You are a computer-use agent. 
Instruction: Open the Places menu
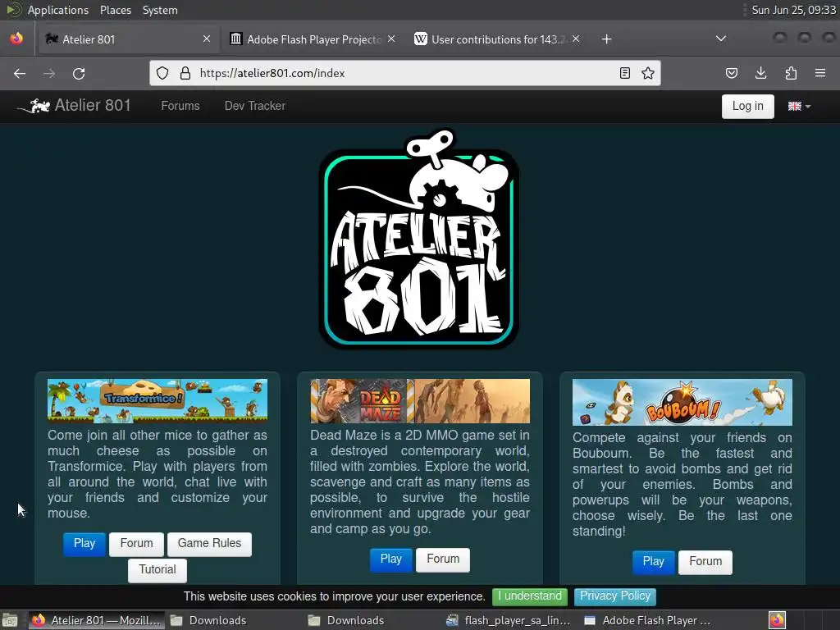[115, 10]
